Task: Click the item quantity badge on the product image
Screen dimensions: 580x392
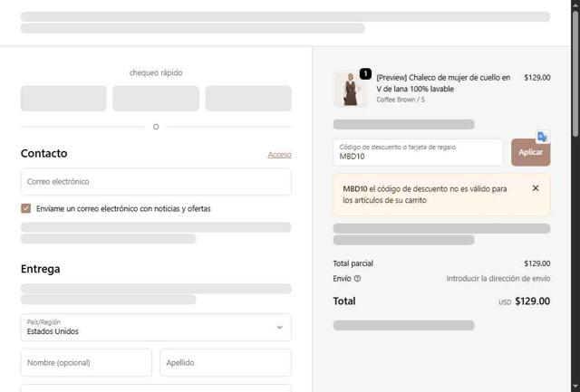Action: pyautogui.click(x=365, y=74)
